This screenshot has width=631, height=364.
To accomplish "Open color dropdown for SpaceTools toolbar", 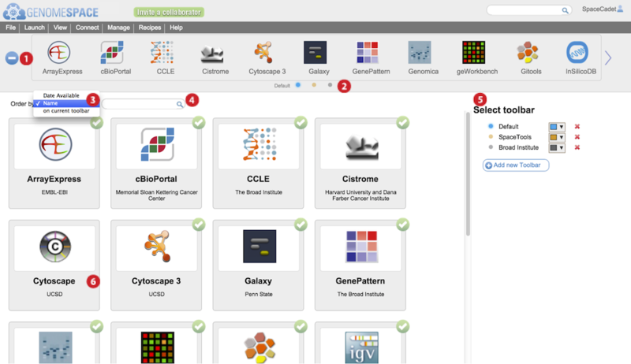I will coord(557,137).
